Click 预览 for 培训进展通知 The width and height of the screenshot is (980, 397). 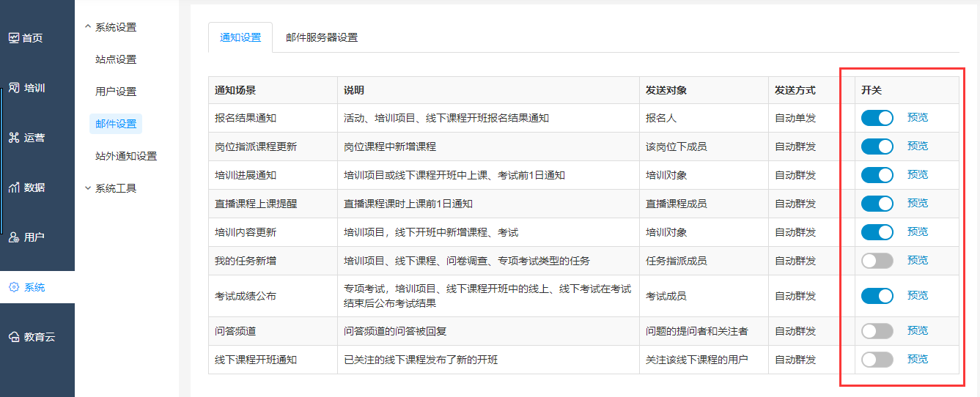918,174
